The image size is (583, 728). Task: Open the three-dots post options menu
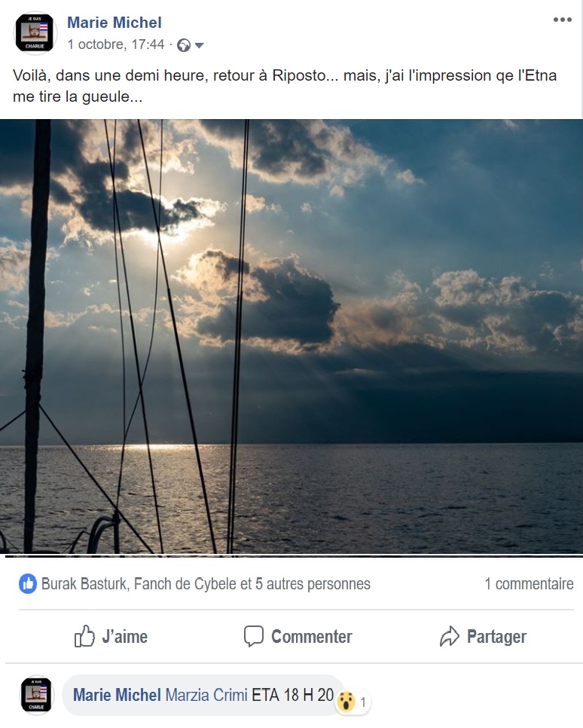coord(562,20)
